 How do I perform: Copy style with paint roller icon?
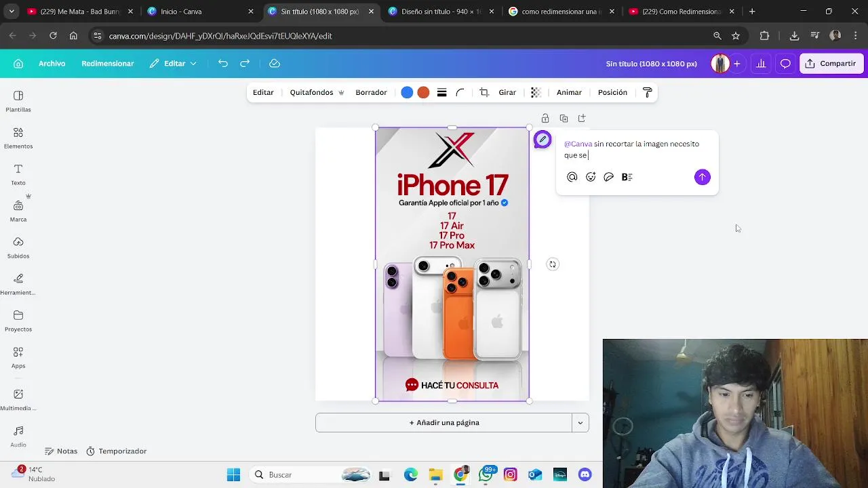click(647, 92)
